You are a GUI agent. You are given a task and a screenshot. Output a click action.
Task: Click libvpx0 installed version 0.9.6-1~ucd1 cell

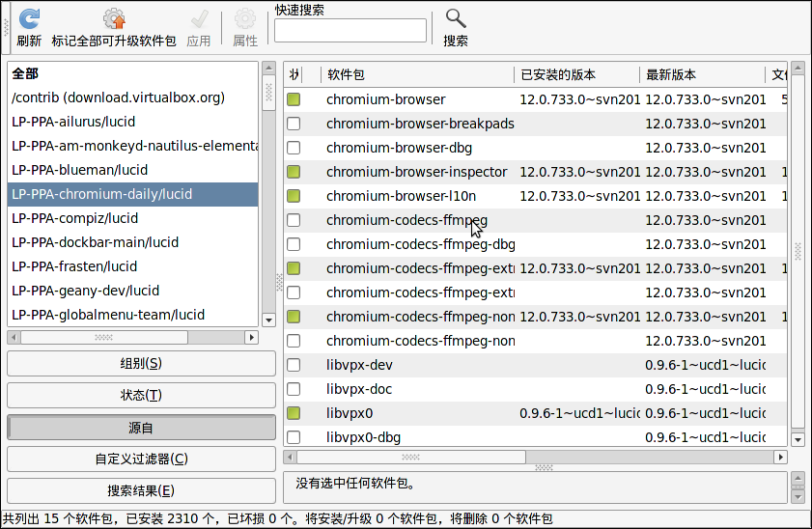(x=579, y=413)
